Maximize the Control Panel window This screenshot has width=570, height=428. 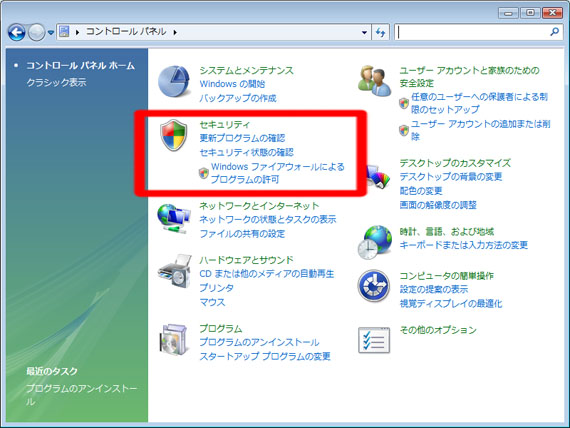click(530, 13)
